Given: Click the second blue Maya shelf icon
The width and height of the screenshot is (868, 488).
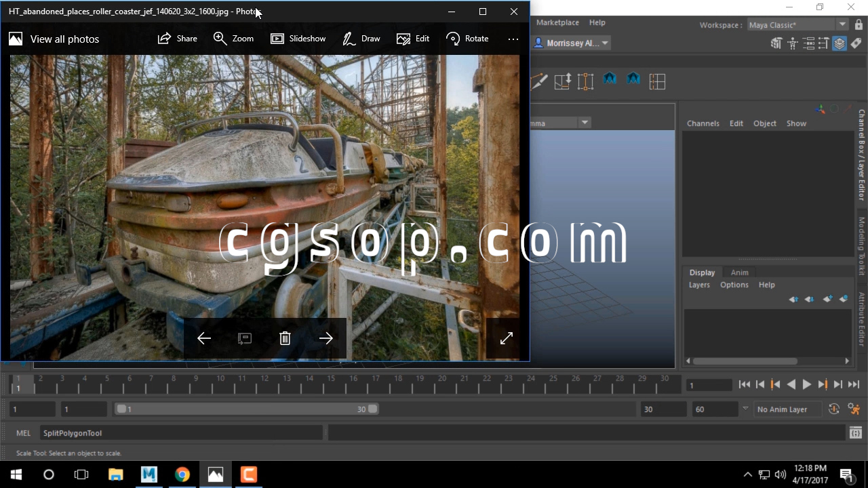Looking at the screenshot, I should [633, 80].
